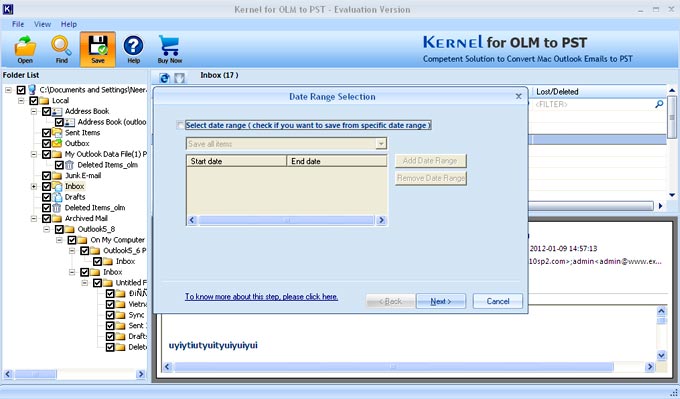Click the Add Date Range button
Screen dimensions: 680x399
point(431,161)
